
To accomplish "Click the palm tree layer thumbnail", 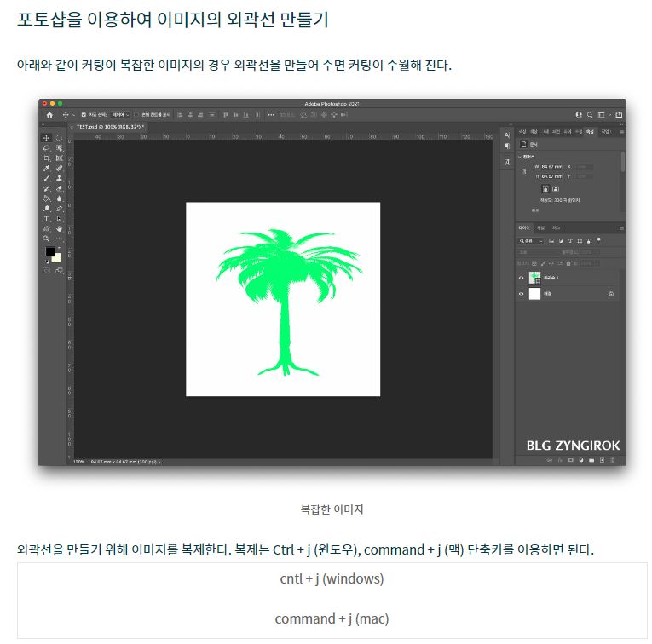I will click(x=535, y=278).
